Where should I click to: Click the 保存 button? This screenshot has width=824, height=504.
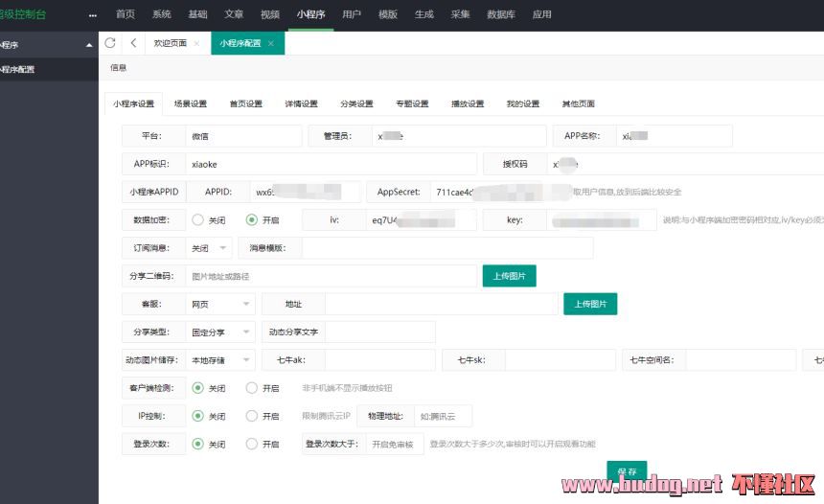(627, 470)
